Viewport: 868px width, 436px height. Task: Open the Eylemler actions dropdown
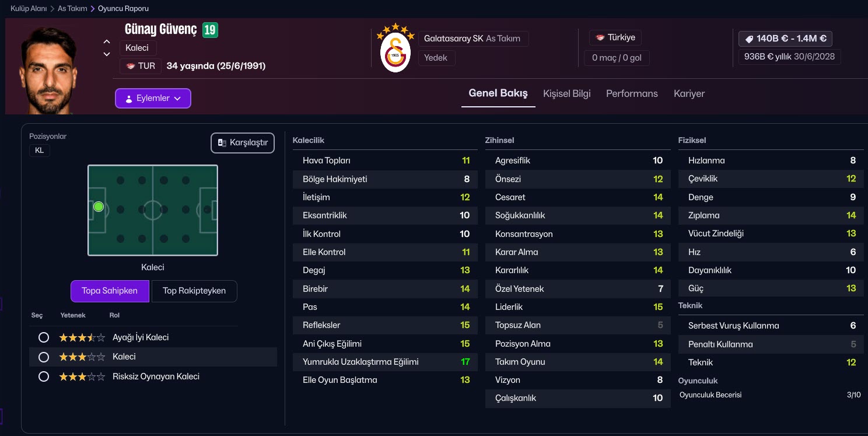point(153,99)
